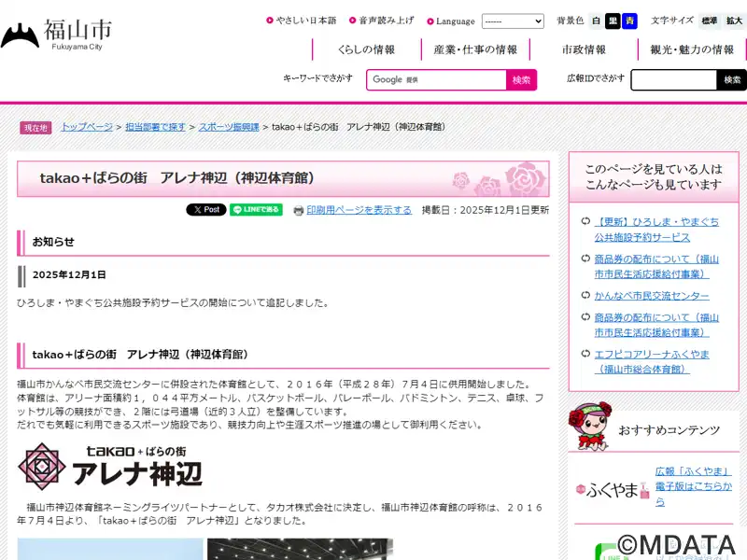Set background color to black (黒)
Viewport: 747px width, 560px height.
point(613,21)
